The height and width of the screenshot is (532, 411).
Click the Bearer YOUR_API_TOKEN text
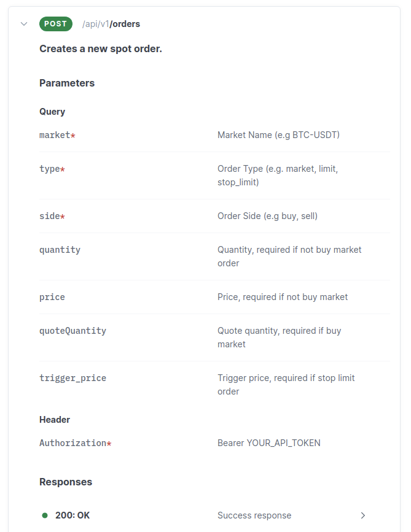[x=268, y=443]
